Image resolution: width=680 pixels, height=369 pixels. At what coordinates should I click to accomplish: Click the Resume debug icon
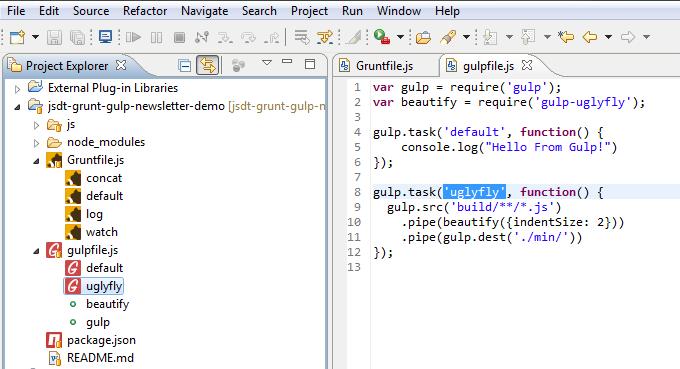pos(133,37)
